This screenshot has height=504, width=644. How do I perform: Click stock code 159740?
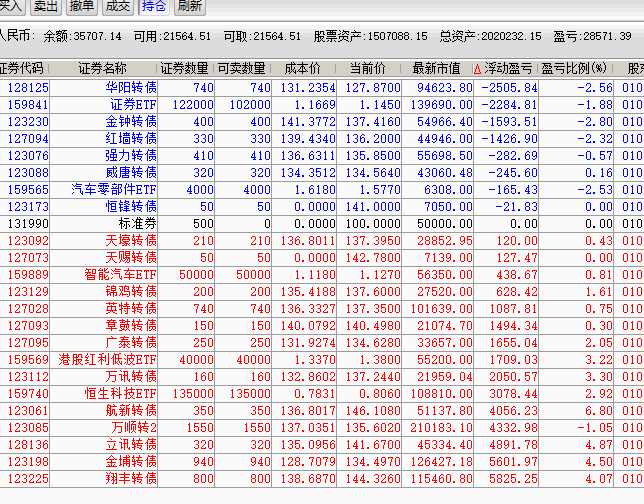tap(28, 394)
